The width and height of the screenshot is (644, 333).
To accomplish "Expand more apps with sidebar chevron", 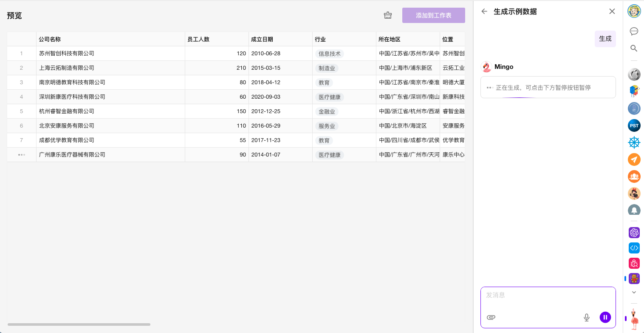I will coord(634,292).
